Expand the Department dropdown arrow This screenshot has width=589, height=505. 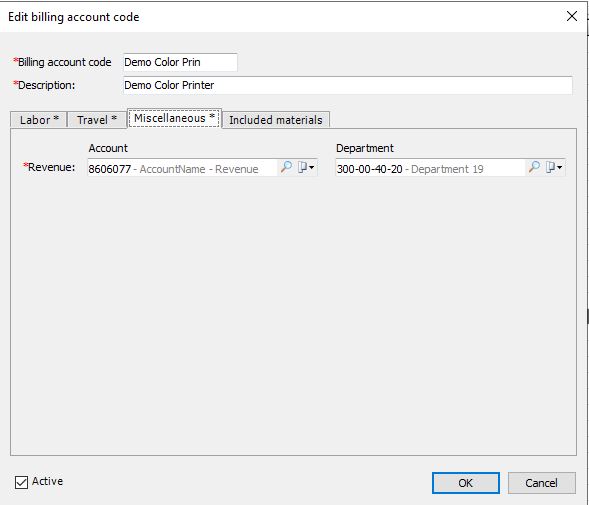[559, 168]
